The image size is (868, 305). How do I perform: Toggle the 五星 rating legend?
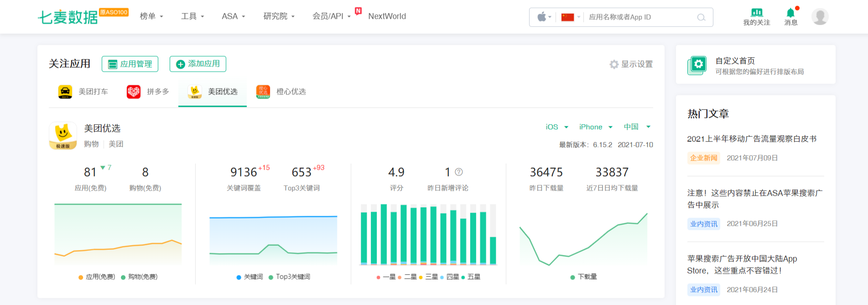click(471, 277)
